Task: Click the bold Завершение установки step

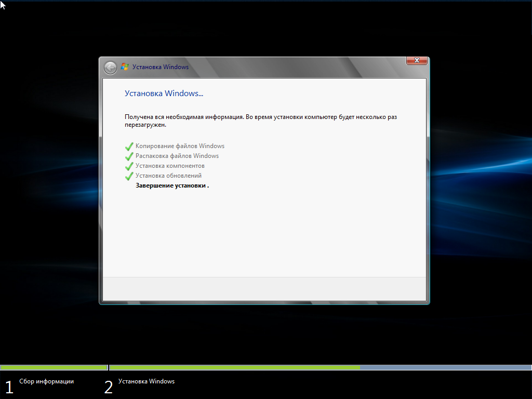Action: click(x=172, y=185)
